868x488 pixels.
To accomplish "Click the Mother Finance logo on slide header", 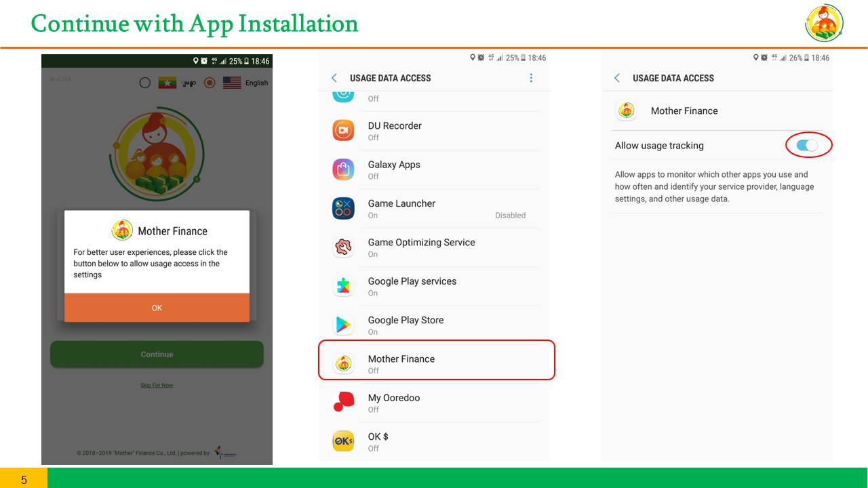I will click(x=824, y=23).
